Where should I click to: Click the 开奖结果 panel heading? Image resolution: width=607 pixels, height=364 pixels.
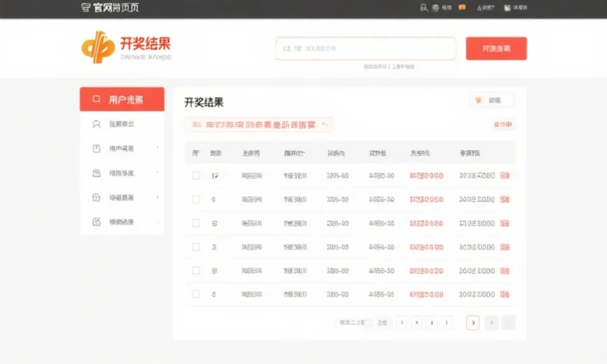204,102
